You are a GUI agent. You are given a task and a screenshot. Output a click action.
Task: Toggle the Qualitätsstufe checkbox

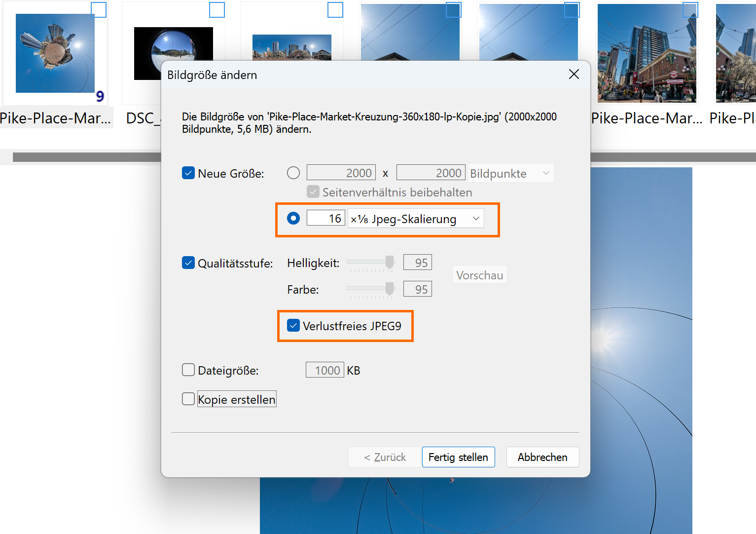188,263
